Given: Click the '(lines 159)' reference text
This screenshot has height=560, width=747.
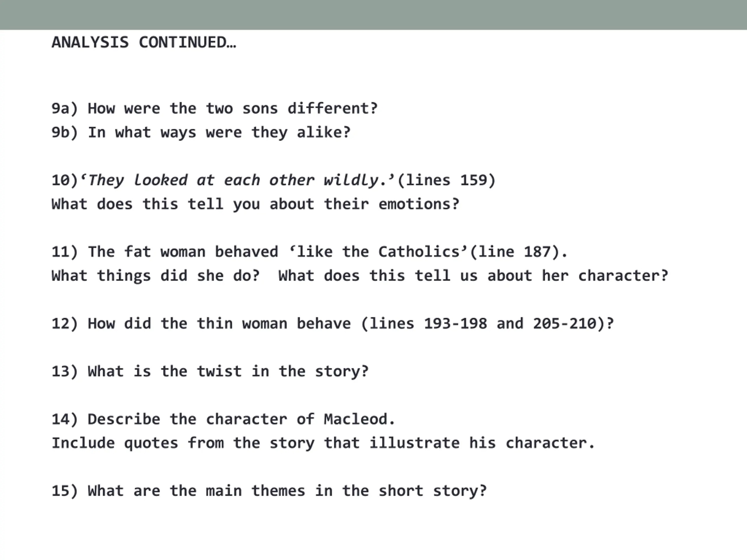Looking at the screenshot, I should click(x=446, y=180).
